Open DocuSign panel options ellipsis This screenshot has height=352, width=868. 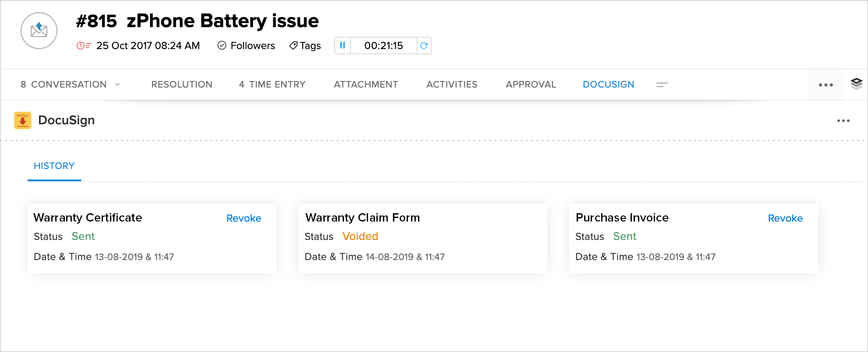tap(843, 121)
